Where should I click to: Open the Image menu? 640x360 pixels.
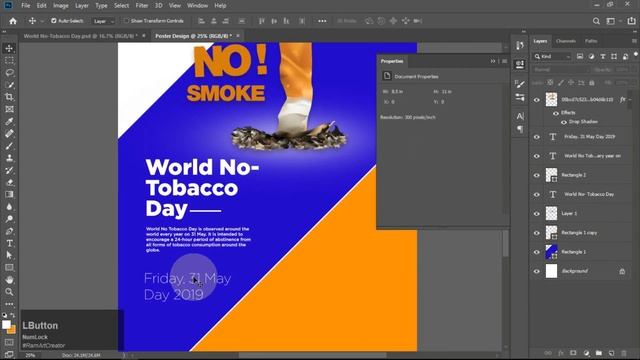pyautogui.click(x=61, y=6)
